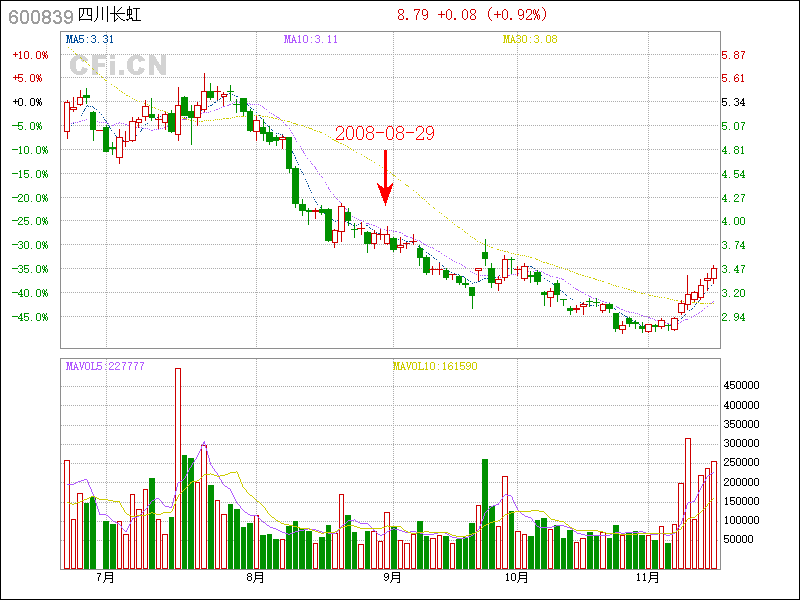800x600 pixels.
Task: Select the MAVOL5:227777 volume label
Action: 105,366
